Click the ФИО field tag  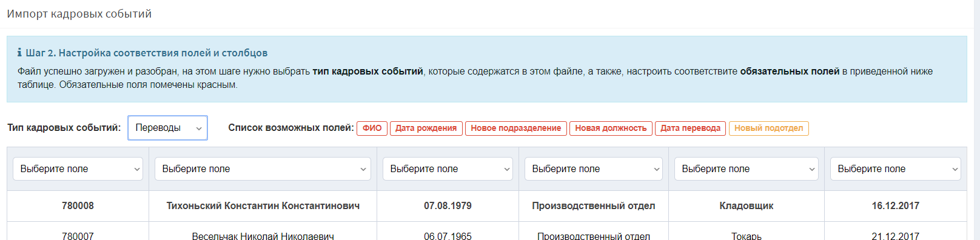coord(372,128)
